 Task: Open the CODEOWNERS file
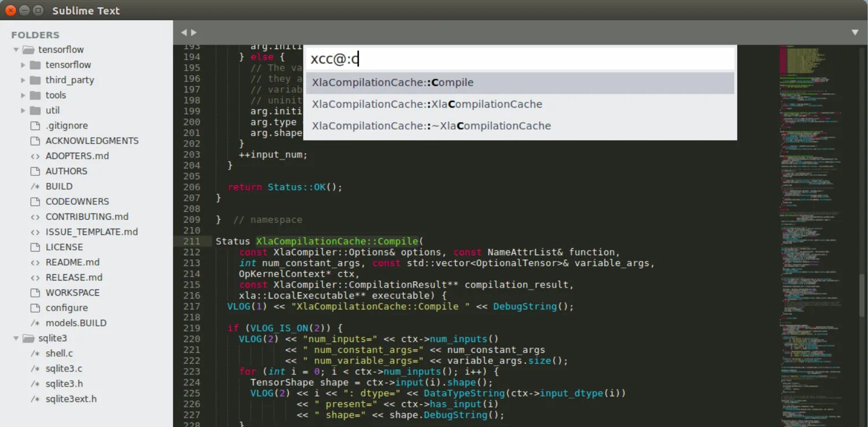(x=78, y=201)
